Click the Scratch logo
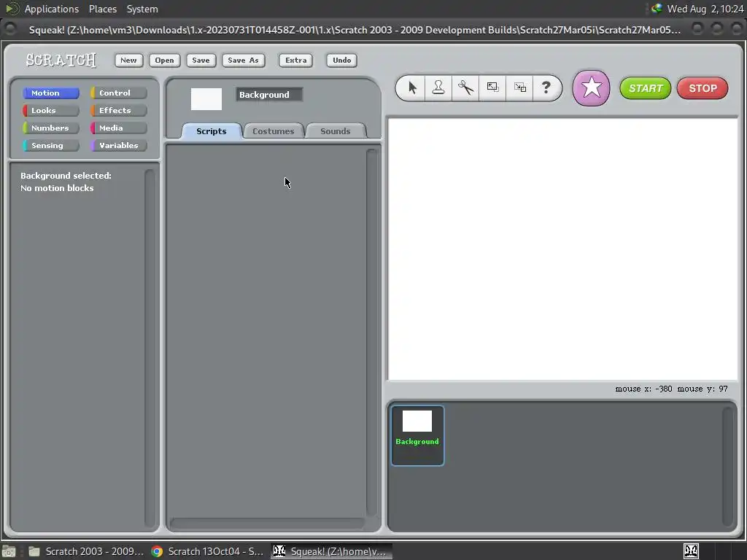747x560 pixels. (x=61, y=60)
